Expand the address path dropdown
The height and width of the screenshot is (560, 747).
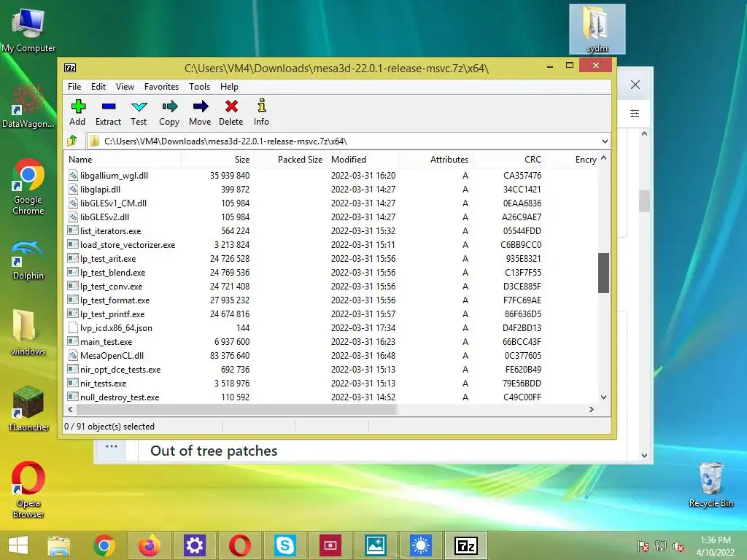pos(605,141)
